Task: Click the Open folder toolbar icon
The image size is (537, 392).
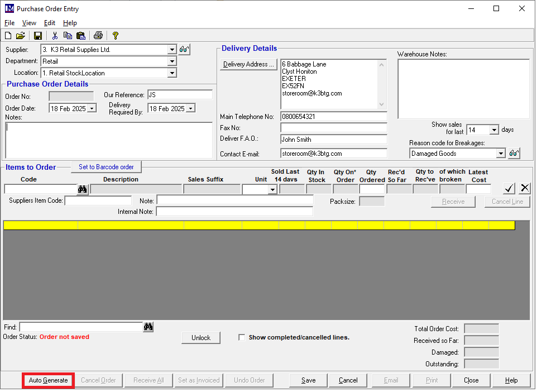Action: (21, 36)
